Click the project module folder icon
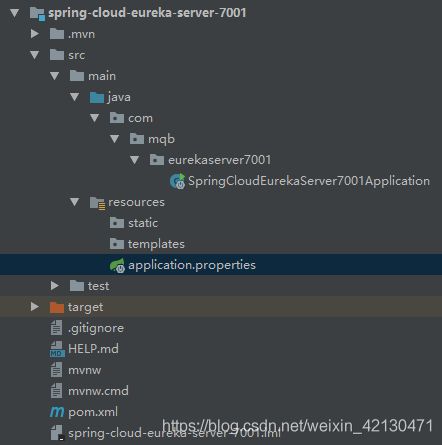442x445 pixels. (x=37, y=13)
